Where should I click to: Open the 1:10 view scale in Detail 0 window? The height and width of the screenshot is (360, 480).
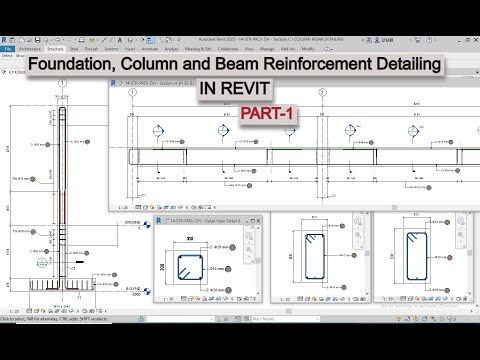(168, 299)
